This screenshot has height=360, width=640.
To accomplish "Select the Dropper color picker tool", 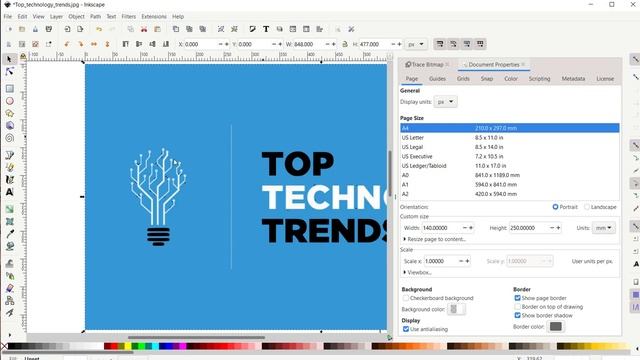I will [9, 234].
